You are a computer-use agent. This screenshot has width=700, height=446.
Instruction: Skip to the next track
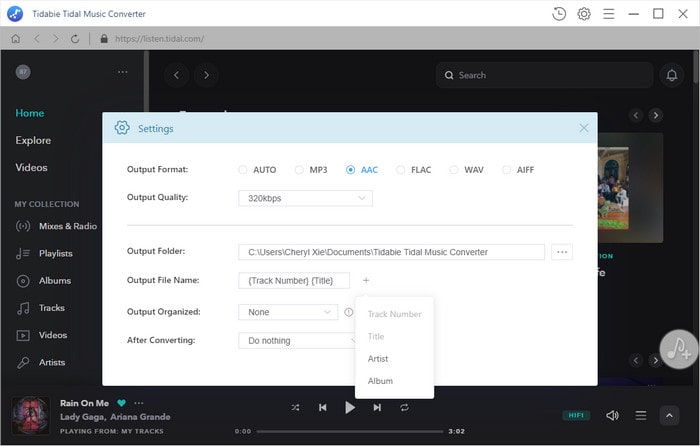(377, 407)
